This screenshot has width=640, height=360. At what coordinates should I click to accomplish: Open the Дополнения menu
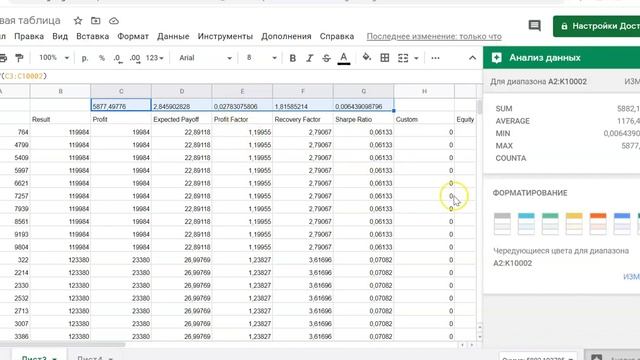[x=286, y=36]
